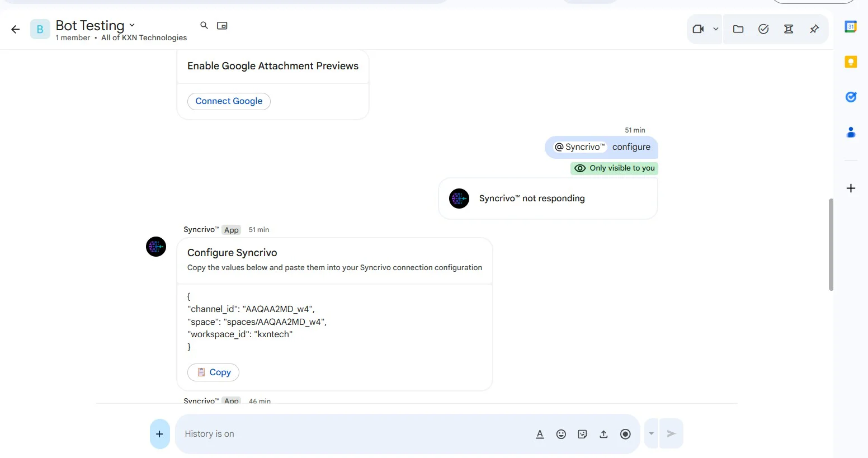Click the Syncrivo app avatar beside Configure card
Image resolution: width=868 pixels, height=458 pixels.
point(156,247)
